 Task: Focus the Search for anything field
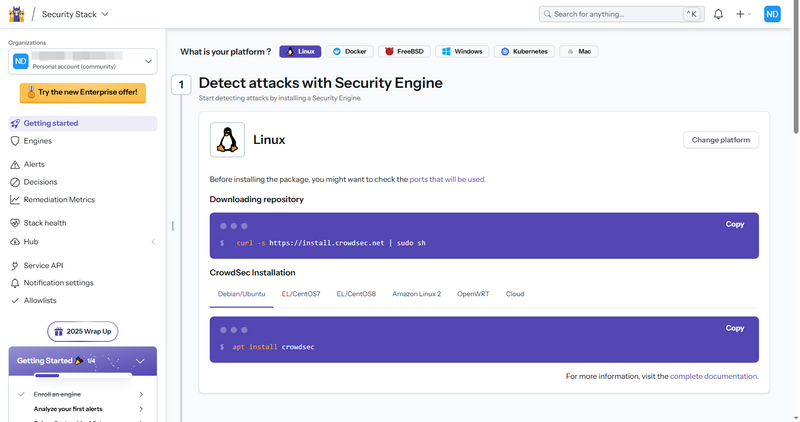pos(621,14)
